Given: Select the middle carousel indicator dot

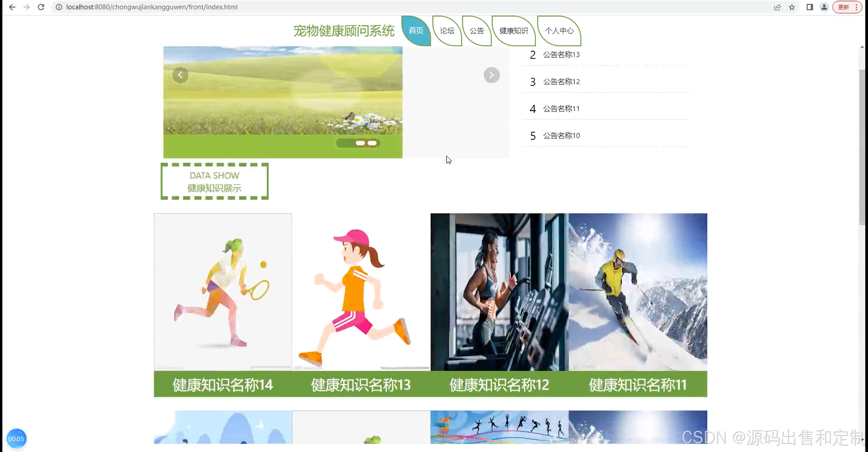Looking at the screenshot, I should click(x=360, y=143).
